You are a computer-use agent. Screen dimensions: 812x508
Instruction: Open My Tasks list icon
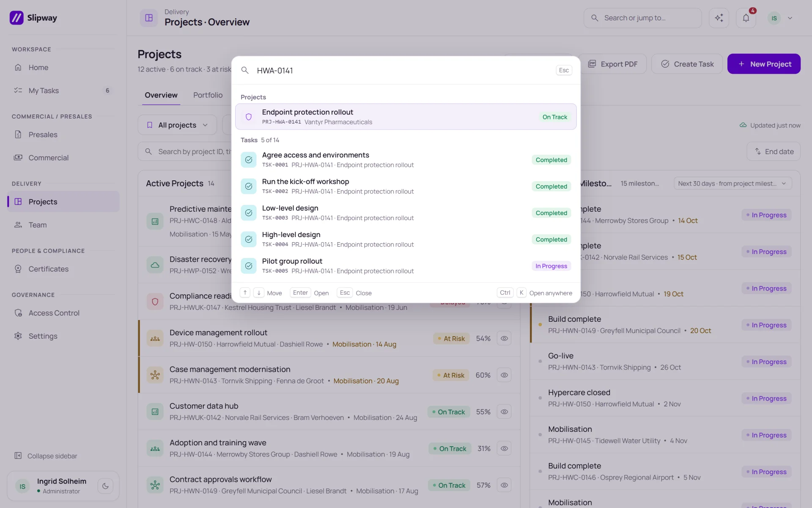click(18, 90)
